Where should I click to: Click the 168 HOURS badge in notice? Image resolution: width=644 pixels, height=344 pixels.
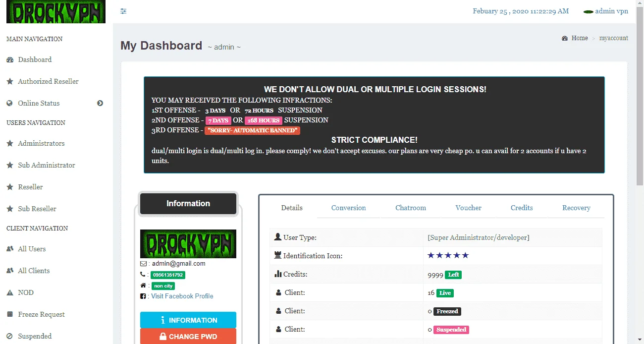[264, 120]
